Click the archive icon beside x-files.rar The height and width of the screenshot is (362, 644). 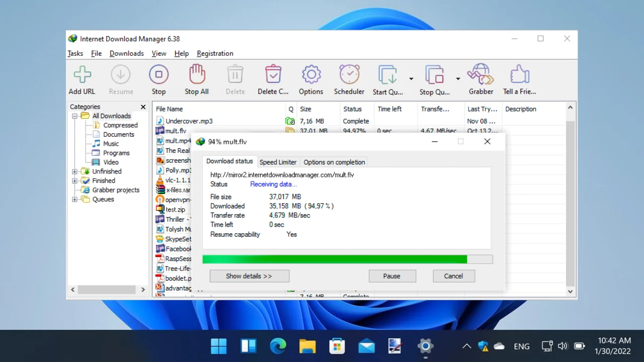[160, 190]
